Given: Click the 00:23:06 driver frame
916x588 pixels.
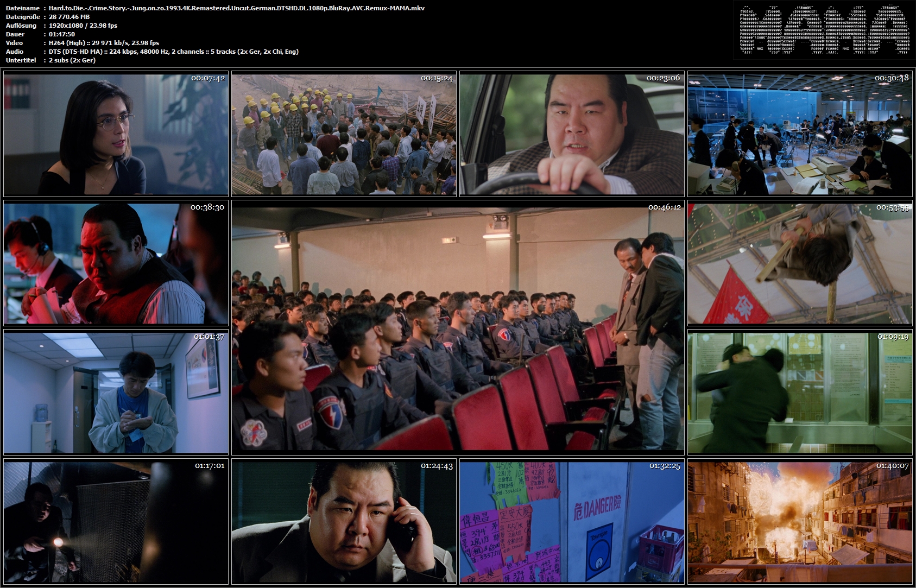Looking at the screenshot, I should 572,134.
